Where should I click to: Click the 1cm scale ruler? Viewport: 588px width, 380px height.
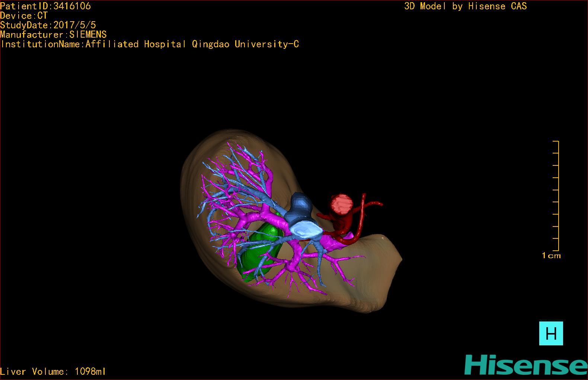(x=556, y=196)
